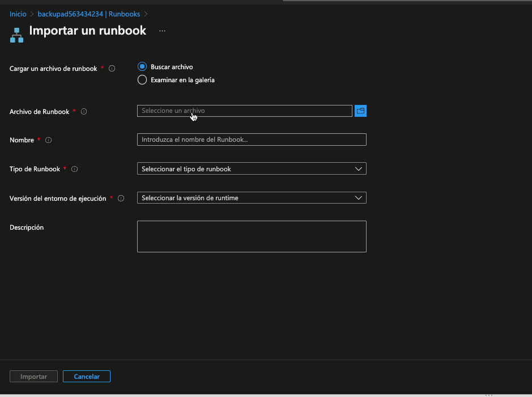Image resolution: width=532 pixels, height=397 pixels.
Task: Click info icon beside Tipo de Runbook
Action: 75,169
